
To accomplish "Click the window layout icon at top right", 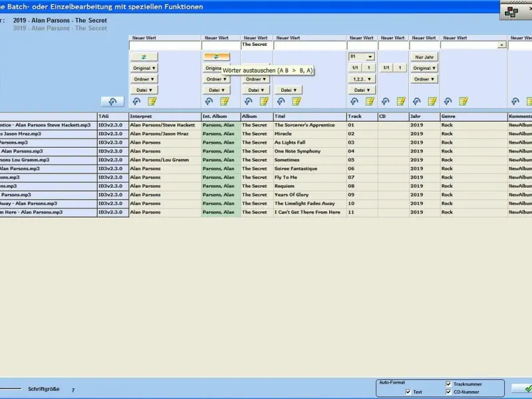I will click(511, 12).
